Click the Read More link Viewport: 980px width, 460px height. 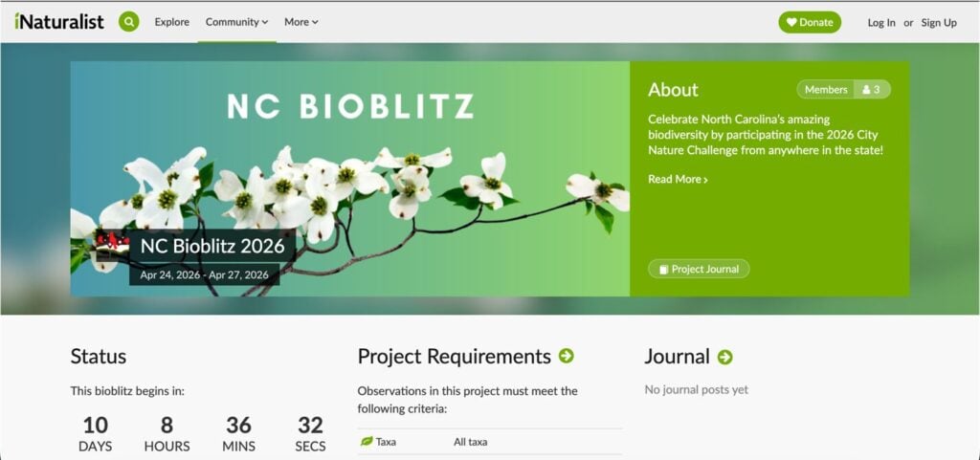pos(678,179)
